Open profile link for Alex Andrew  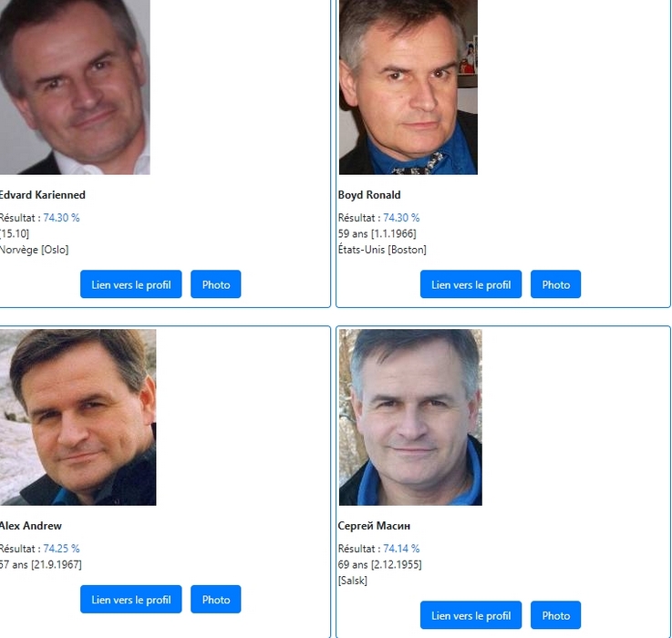pyautogui.click(x=130, y=599)
